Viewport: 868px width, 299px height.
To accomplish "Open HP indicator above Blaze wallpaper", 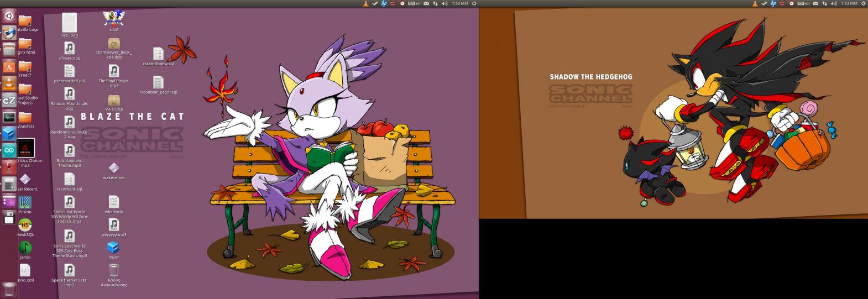I will click(x=384, y=3).
